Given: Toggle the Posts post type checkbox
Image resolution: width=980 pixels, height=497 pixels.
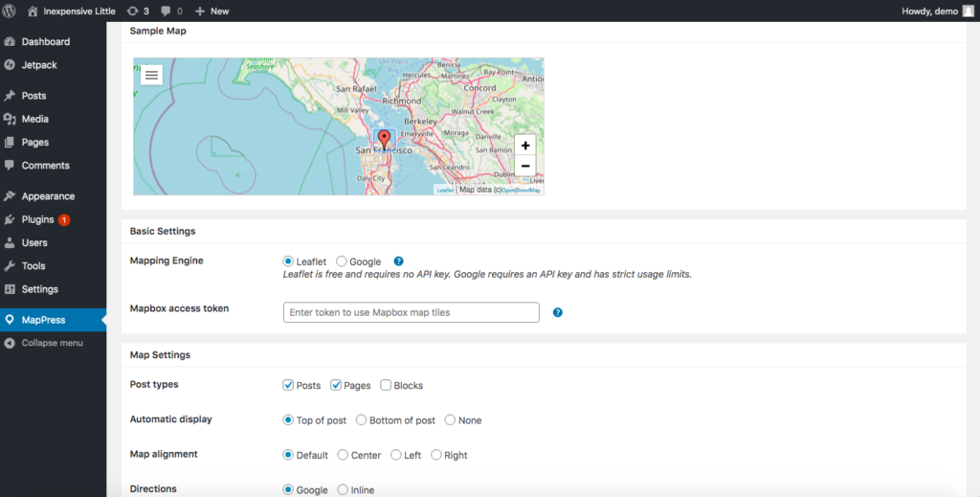Looking at the screenshot, I should [288, 385].
